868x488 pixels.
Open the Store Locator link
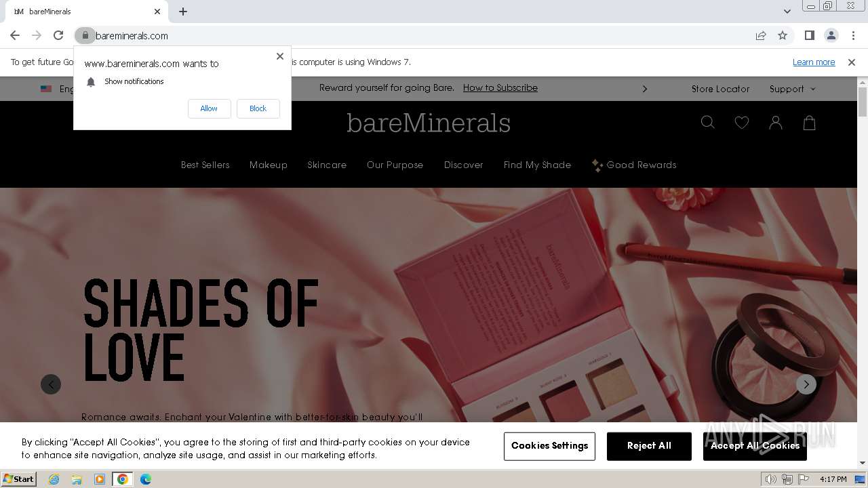click(720, 89)
